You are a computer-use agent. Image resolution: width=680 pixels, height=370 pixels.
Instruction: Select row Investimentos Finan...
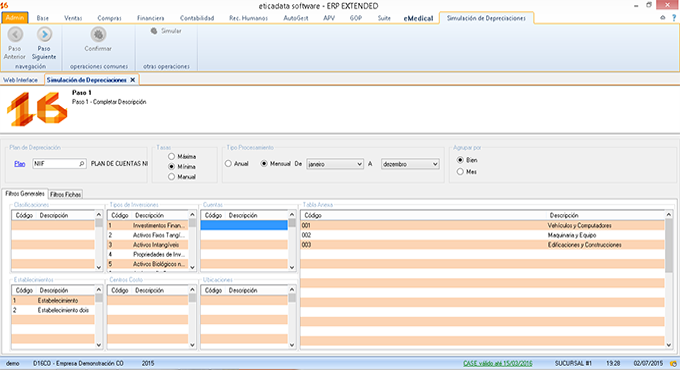click(x=148, y=225)
